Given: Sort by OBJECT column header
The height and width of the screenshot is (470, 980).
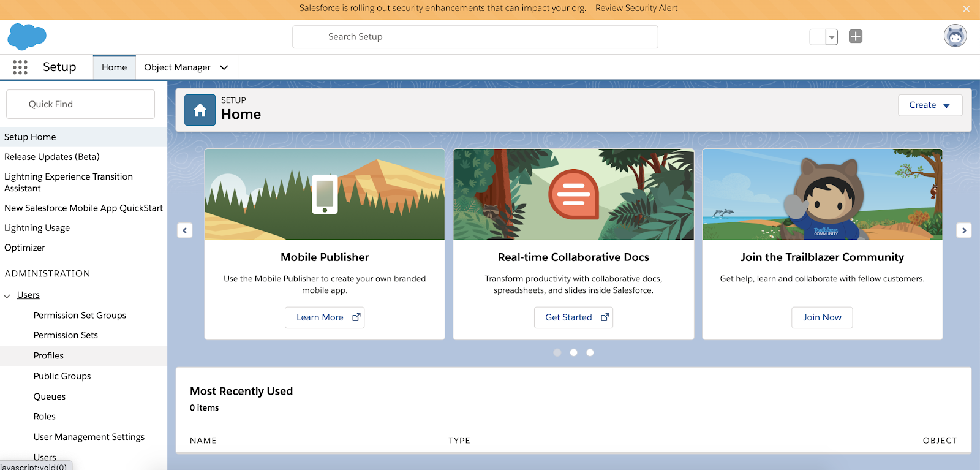Looking at the screenshot, I should tap(940, 440).
